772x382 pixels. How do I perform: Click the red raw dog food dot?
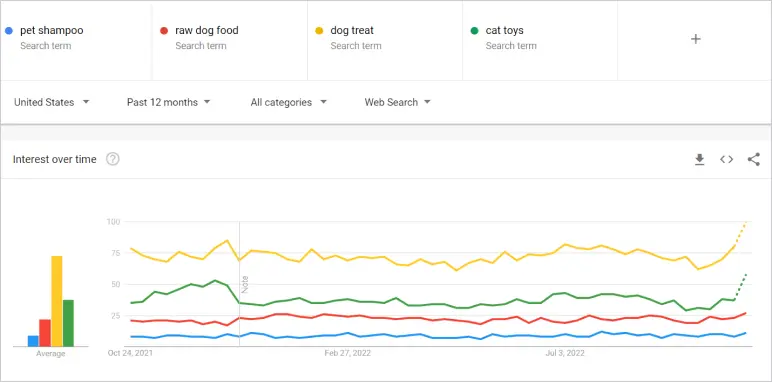click(164, 31)
